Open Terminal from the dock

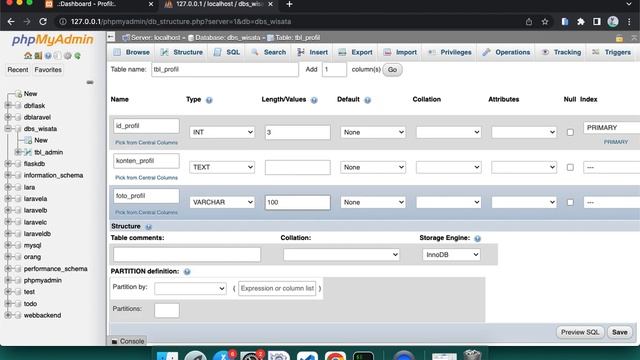363,355
